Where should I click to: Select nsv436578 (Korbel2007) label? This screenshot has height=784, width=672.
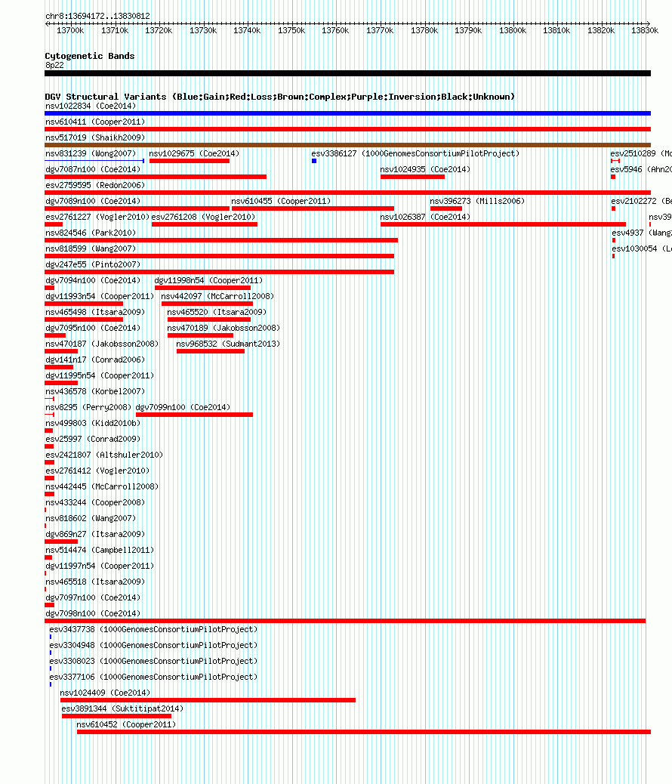pyautogui.click(x=95, y=391)
